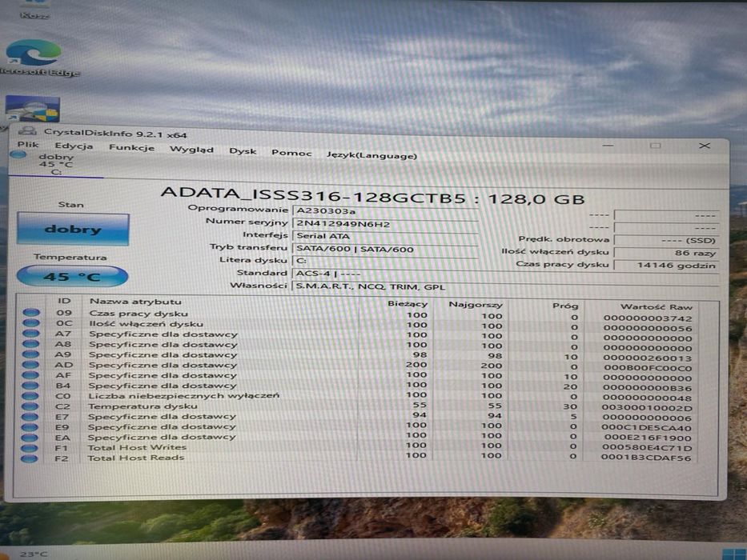Click status dot for attribute E7

[x=30, y=416]
